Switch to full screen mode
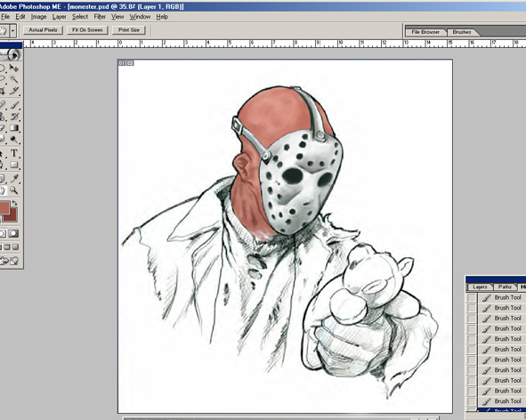 [x=16, y=247]
